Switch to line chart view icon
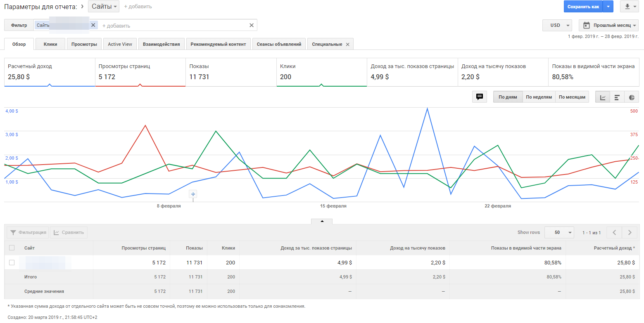The width and height of the screenshot is (644, 323). pyautogui.click(x=603, y=97)
